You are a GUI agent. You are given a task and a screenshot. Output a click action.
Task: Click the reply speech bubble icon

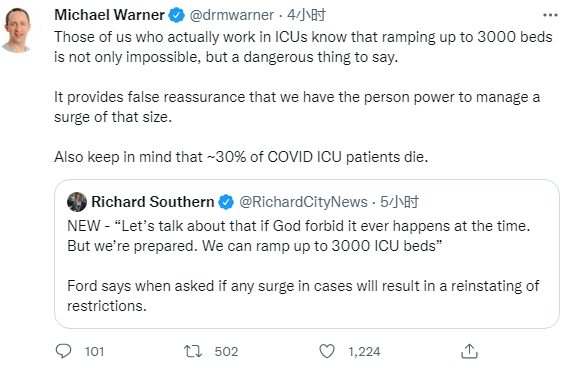(x=63, y=351)
